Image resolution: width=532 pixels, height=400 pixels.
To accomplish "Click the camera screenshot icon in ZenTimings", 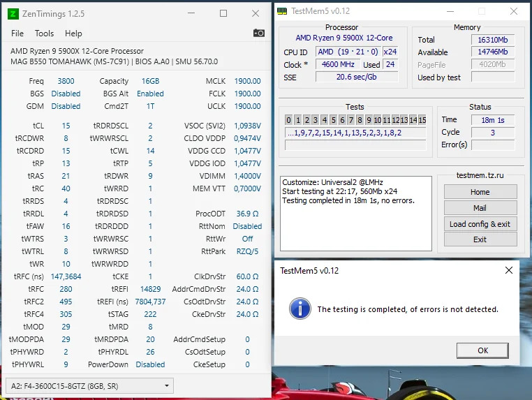I will point(258,33).
